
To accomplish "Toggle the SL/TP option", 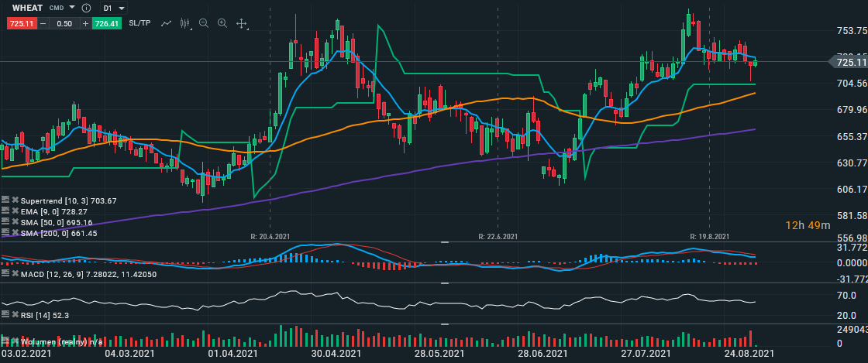I will coord(139,23).
